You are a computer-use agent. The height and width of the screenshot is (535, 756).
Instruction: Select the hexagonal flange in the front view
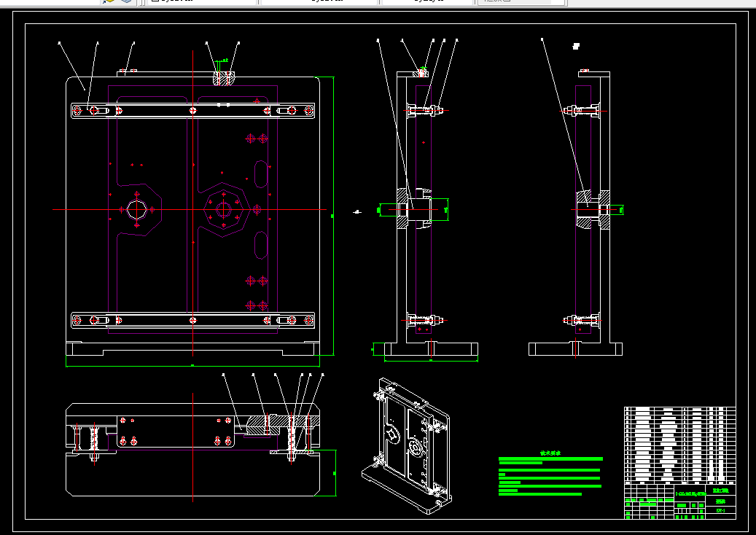(225, 210)
